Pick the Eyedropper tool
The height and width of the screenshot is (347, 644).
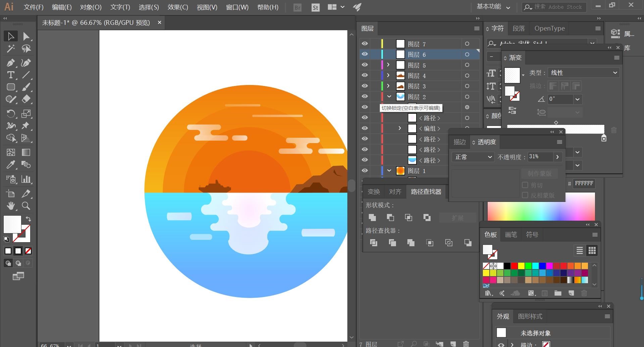tap(10, 165)
